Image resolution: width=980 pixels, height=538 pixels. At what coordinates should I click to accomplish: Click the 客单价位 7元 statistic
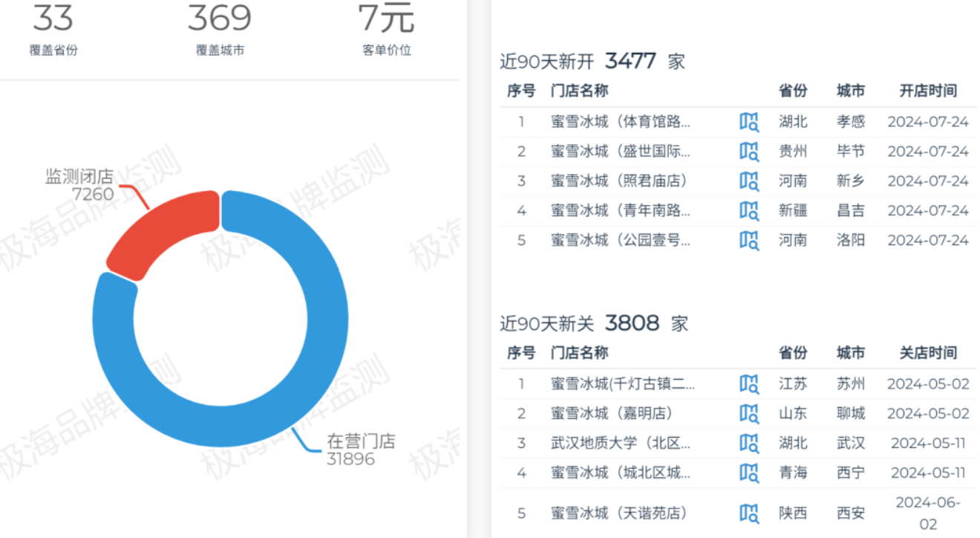point(386,30)
